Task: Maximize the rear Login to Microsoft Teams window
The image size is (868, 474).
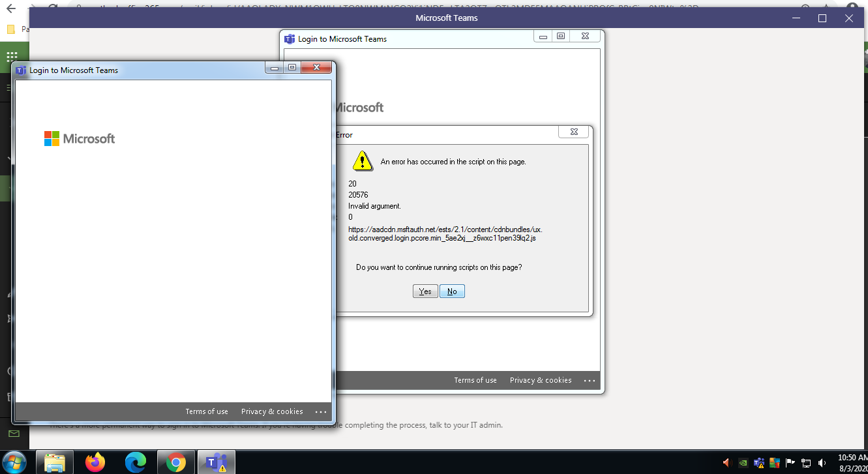Action: point(560,37)
